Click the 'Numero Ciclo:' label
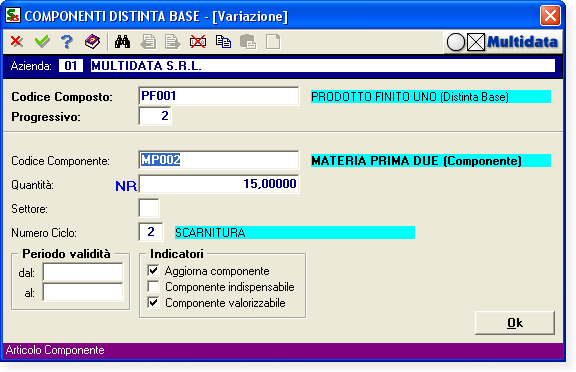576x372 pixels. (x=44, y=233)
